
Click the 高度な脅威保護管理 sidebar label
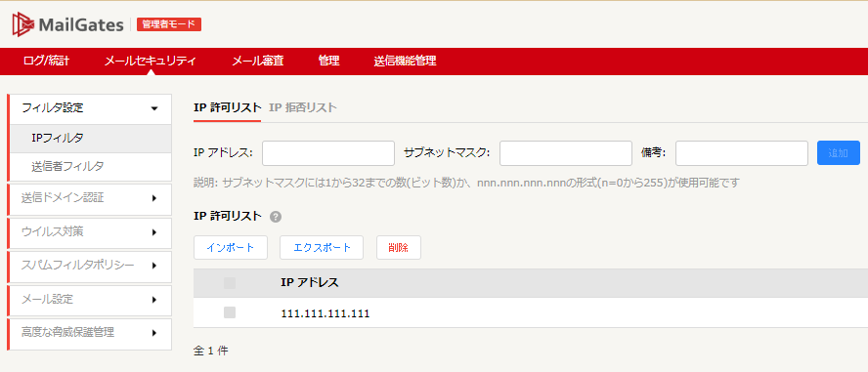tap(67, 332)
